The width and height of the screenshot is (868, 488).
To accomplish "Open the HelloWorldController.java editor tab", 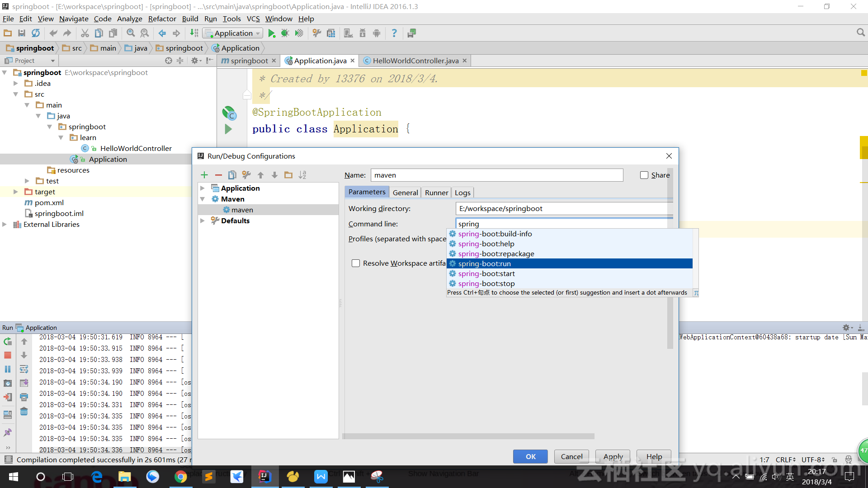I will tap(415, 61).
